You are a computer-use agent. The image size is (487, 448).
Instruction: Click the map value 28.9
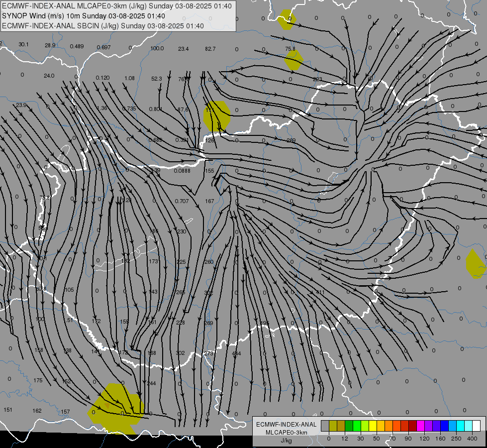(x=50, y=45)
